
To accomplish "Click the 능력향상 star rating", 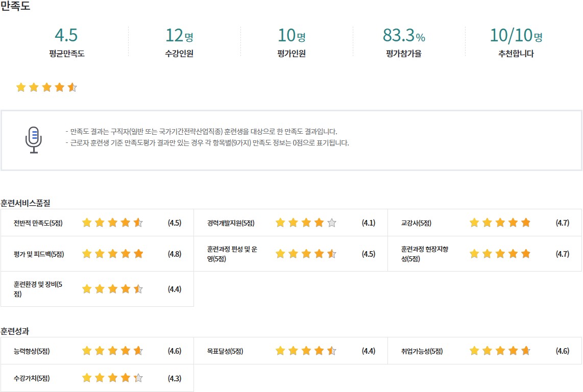I will [x=112, y=351].
